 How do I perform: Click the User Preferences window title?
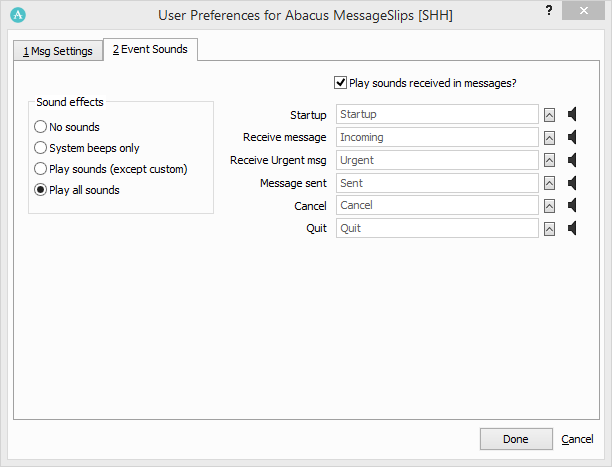pos(305,15)
